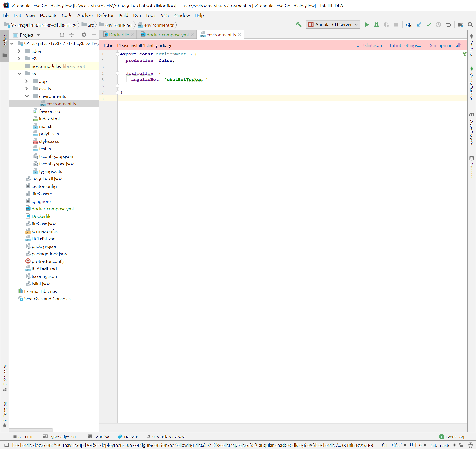Viewport: 476px width, 449px height.
Task: Select main.ts in the project tree
Action: pyautogui.click(x=46, y=126)
